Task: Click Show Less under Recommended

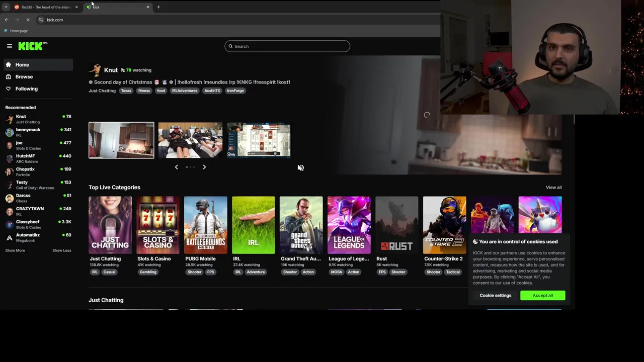Action: coord(62,250)
